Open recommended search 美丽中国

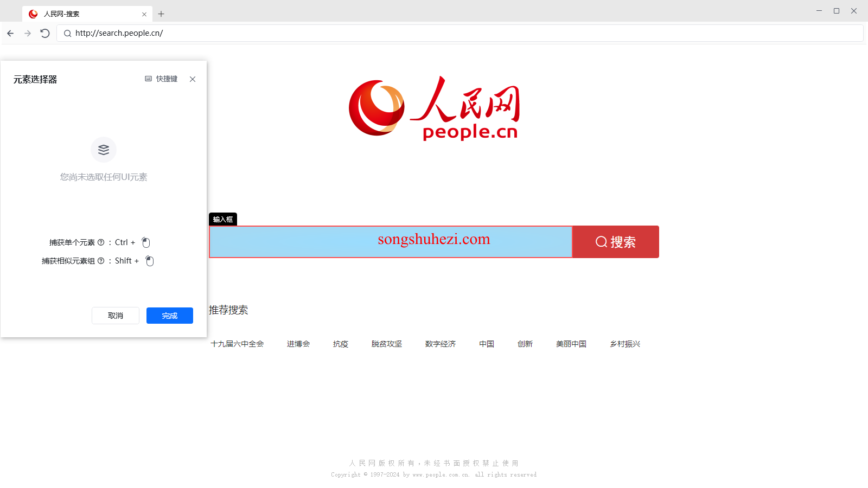pos(571,344)
